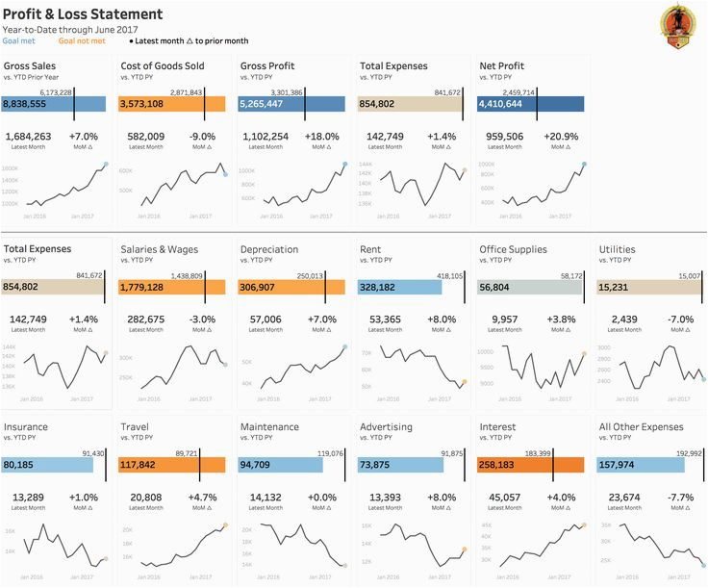Click the Net Profit sparkline end dot
Image resolution: width=708 pixels, height=588 pixels.
tap(583, 166)
